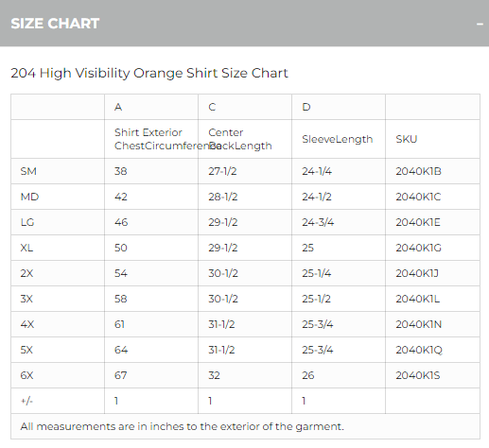Click the SKU 2040K1S cell
This screenshot has width=489, height=448.
(x=432, y=375)
